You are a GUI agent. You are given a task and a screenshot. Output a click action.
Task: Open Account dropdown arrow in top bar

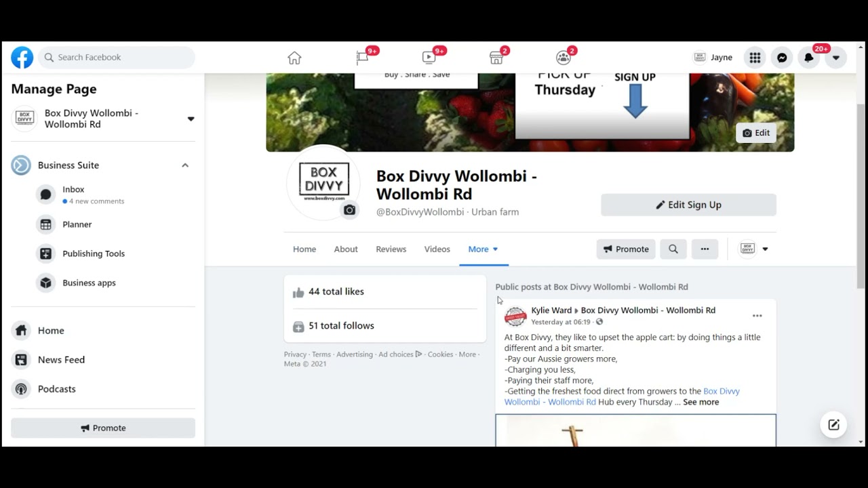836,58
